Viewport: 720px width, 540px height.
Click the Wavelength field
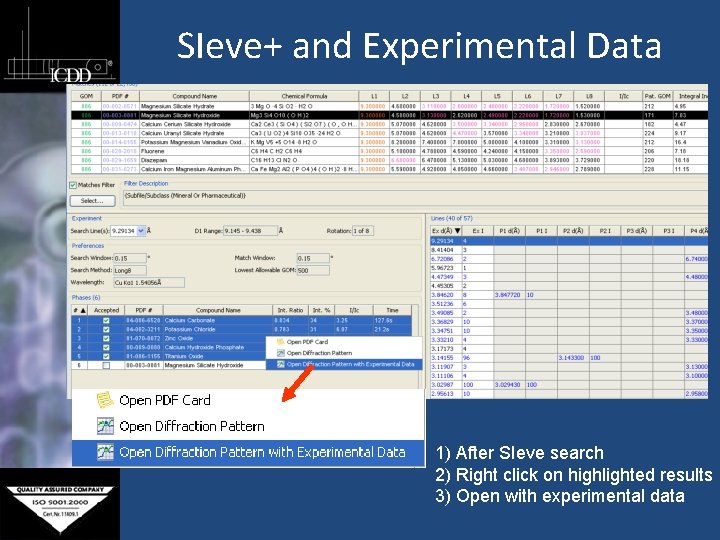149,282
